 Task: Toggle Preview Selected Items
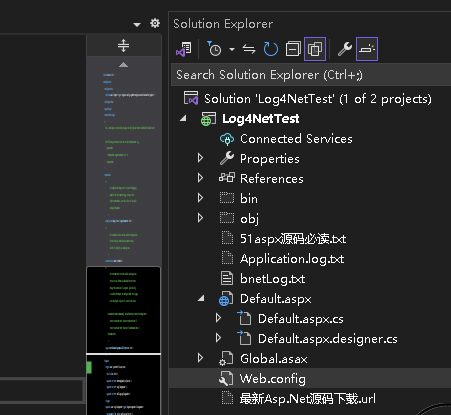click(367, 49)
